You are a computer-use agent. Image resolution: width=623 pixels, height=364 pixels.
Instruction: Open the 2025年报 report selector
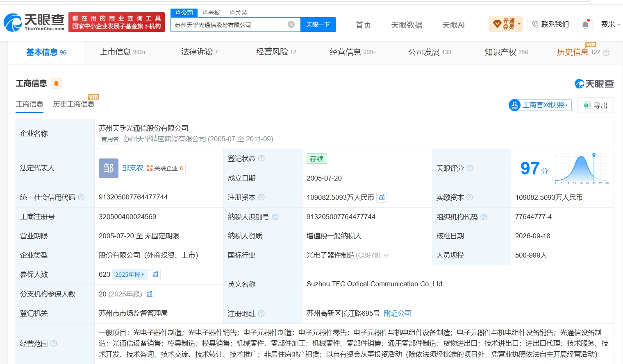click(x=130, y=274)
